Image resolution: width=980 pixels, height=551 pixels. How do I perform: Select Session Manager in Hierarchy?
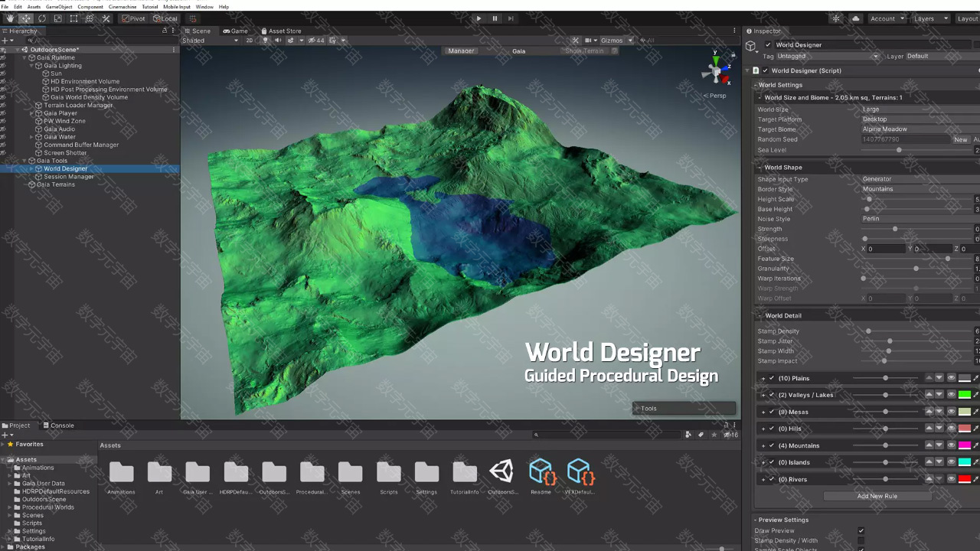point(68,177)
